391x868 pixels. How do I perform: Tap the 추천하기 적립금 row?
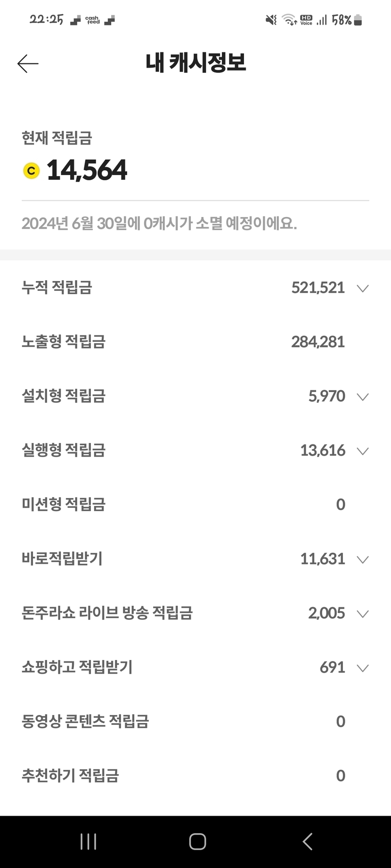click(70, 776)
